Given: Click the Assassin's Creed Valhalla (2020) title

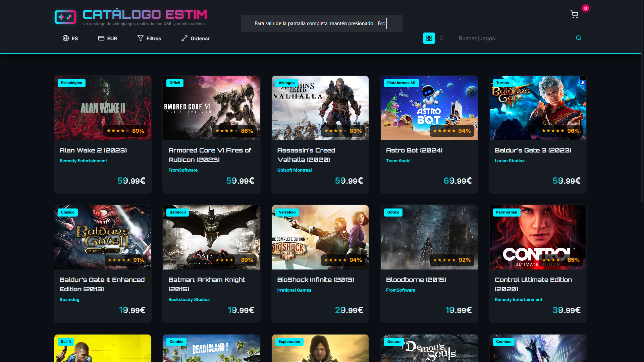Looking at the screenshot, I should [306, 155].
